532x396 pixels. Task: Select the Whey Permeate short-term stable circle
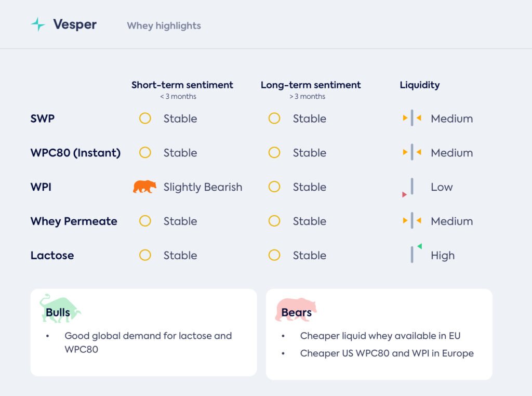145,221
